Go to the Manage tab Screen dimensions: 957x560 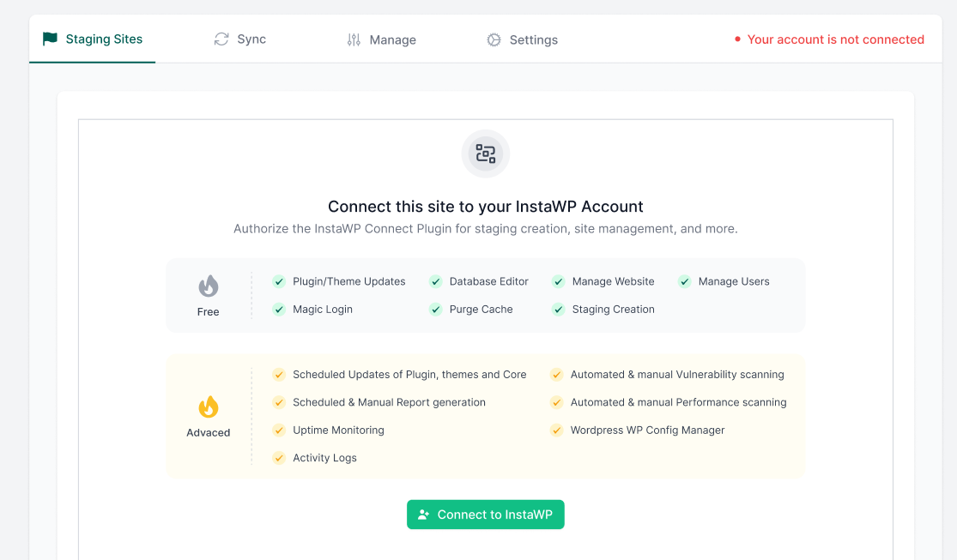point(381,39)
